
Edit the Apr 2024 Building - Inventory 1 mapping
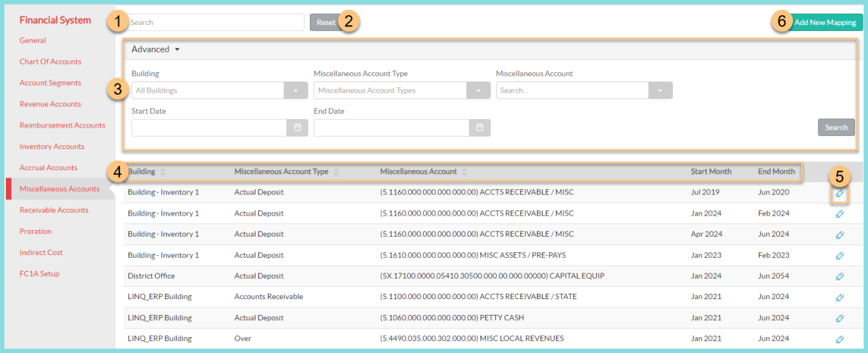(x=839, y=235)
